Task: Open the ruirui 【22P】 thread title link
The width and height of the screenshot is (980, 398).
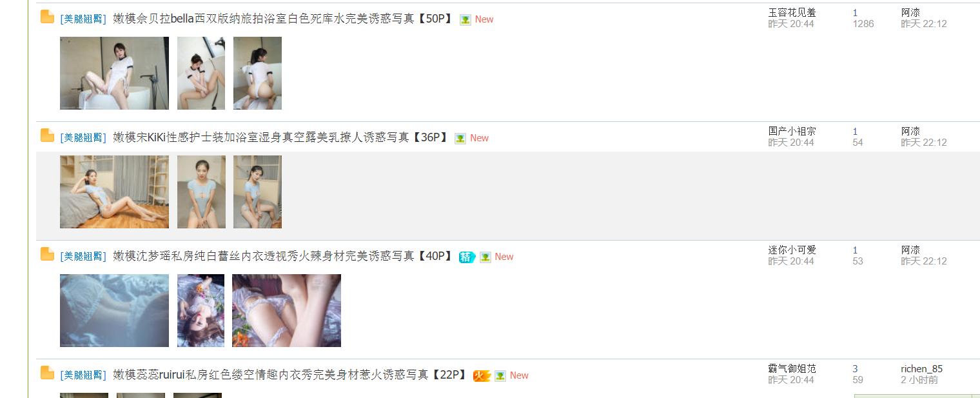Action: pyautogui.click(x=290, y=375)
